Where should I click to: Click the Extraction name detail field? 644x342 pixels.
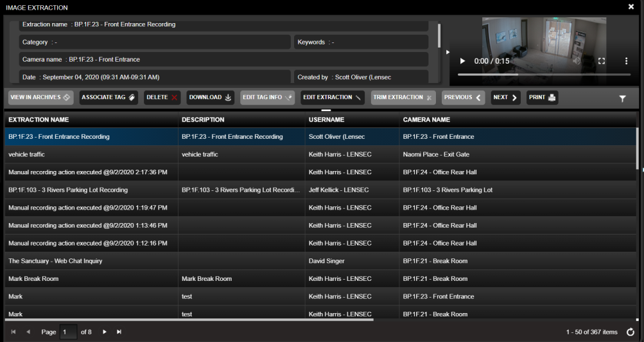224,26
